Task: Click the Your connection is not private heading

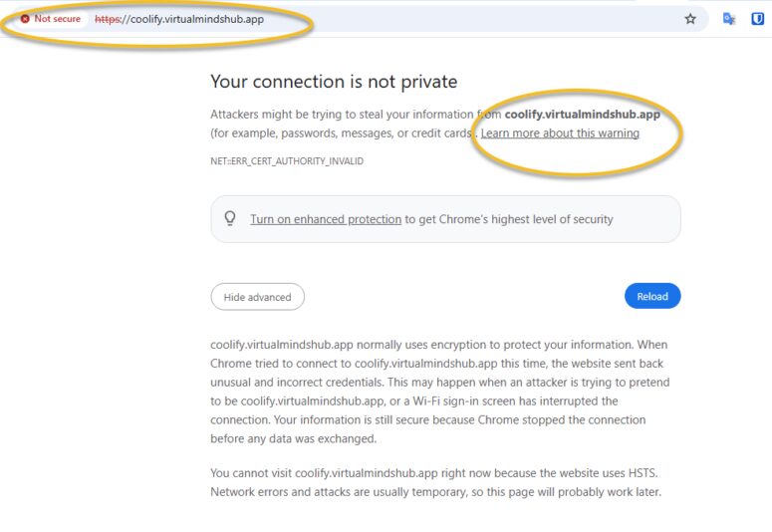Action: click(334, 82)
